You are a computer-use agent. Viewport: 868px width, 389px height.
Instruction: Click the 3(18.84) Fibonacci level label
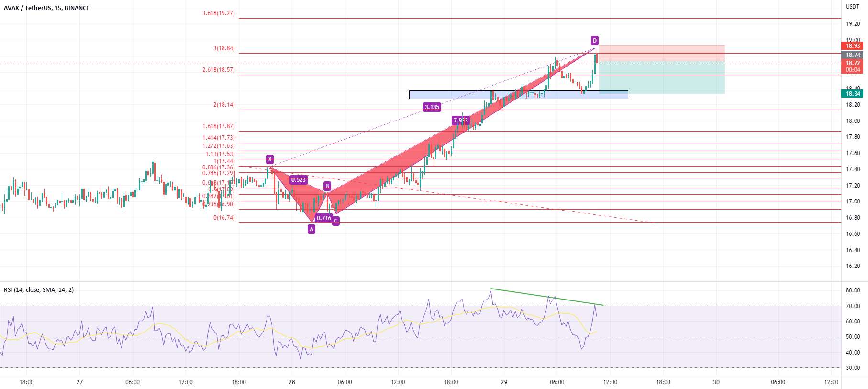point(224,48)
